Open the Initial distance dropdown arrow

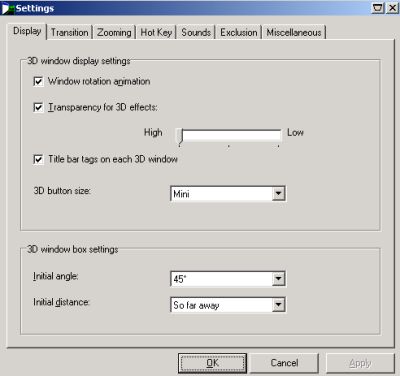278,305
